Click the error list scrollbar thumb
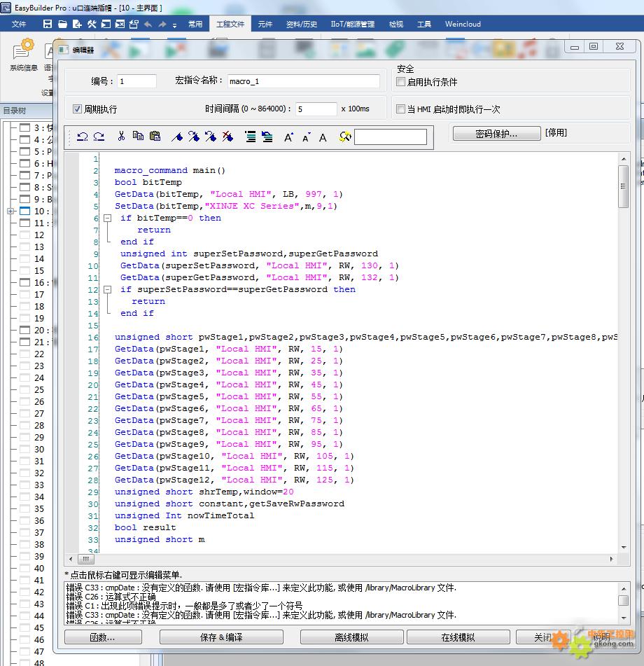The width and height of the screenshot is (644, 666). 624,601
